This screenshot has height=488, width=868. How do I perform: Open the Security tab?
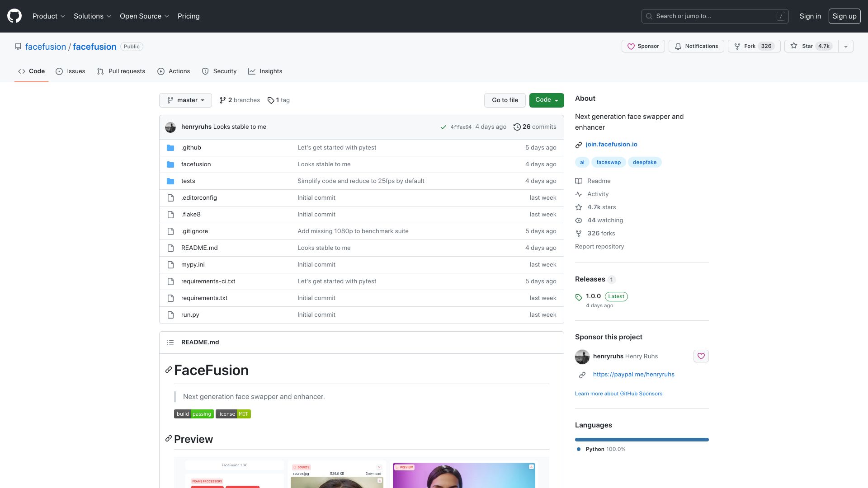click(219, 71)
